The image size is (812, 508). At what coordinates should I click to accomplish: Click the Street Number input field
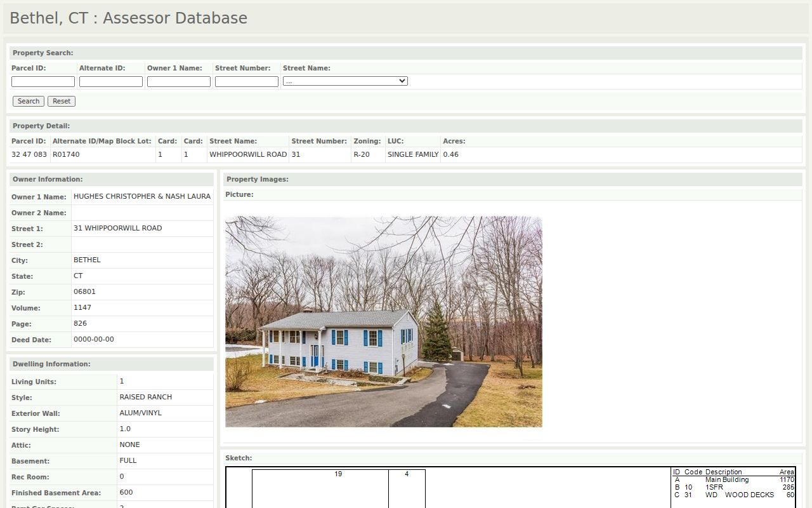pos(247,81)
